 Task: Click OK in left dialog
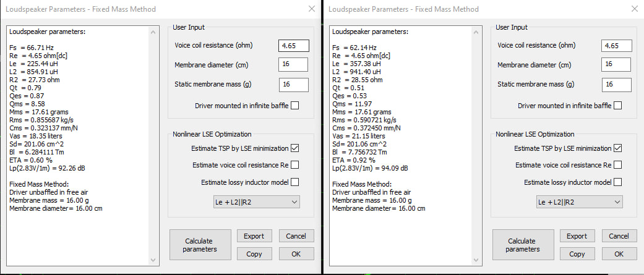click(x=296, y=254)
